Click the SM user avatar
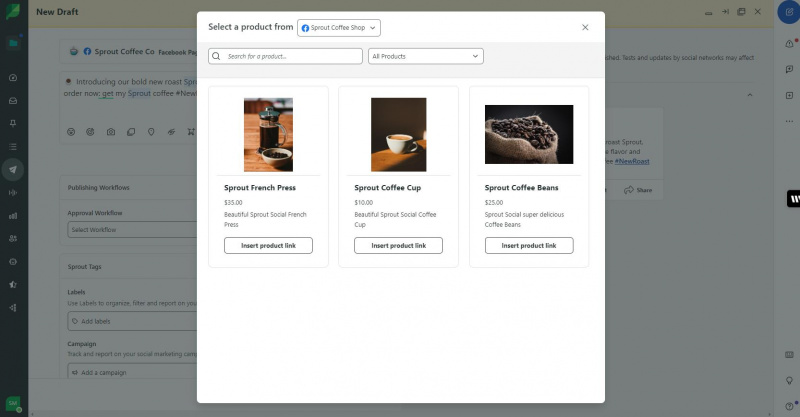The image size is (800, 417). (x=13, y=404)
